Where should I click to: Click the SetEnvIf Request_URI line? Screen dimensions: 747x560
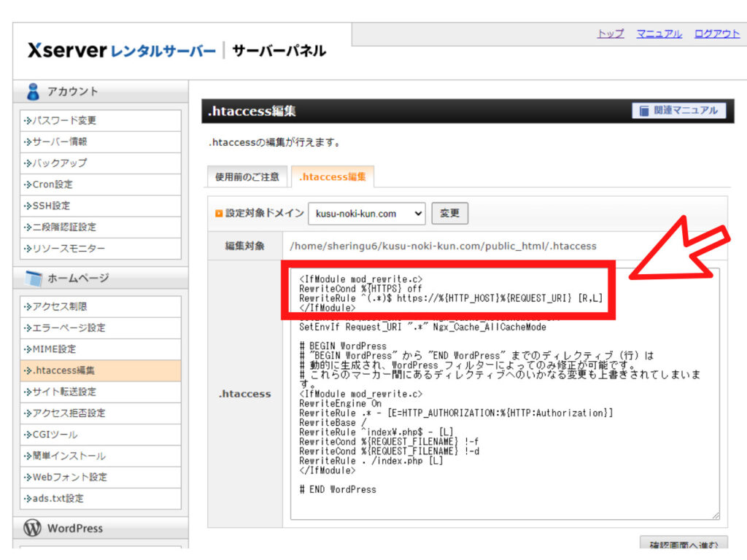422,327
